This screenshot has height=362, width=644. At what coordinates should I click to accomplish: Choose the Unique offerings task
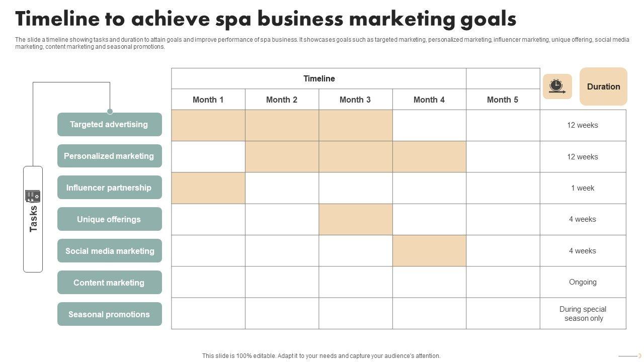coord(110,219)
